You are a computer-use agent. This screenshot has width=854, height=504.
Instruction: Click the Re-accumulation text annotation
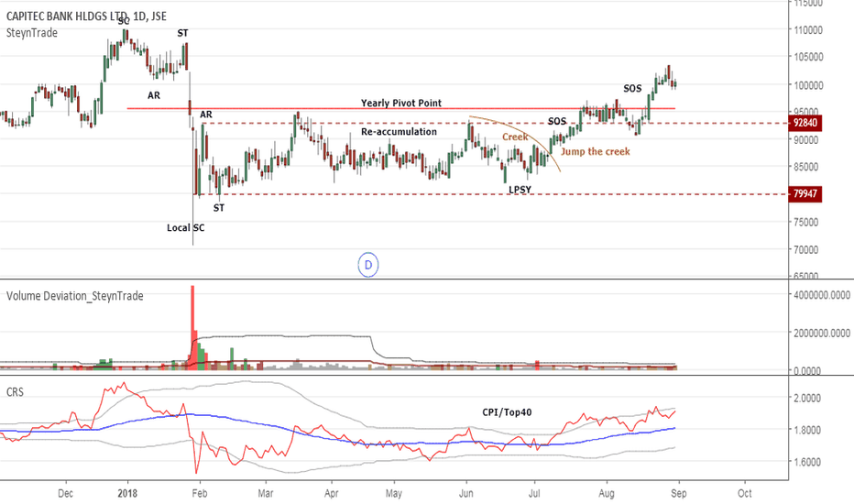399,132
